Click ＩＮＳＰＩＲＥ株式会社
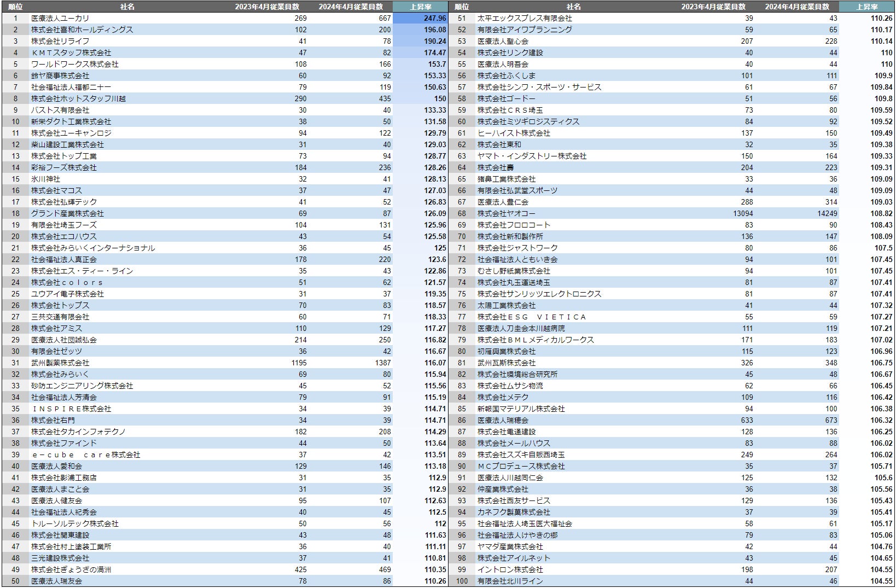Viewport: 896px width, 588px height. 71,409
